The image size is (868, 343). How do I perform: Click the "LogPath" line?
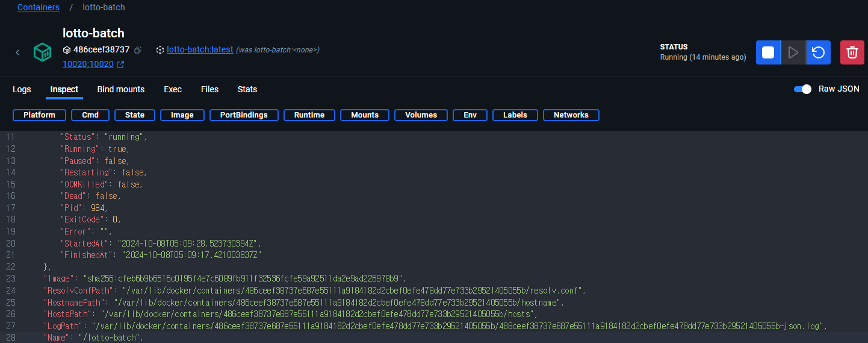pos(436,326)
